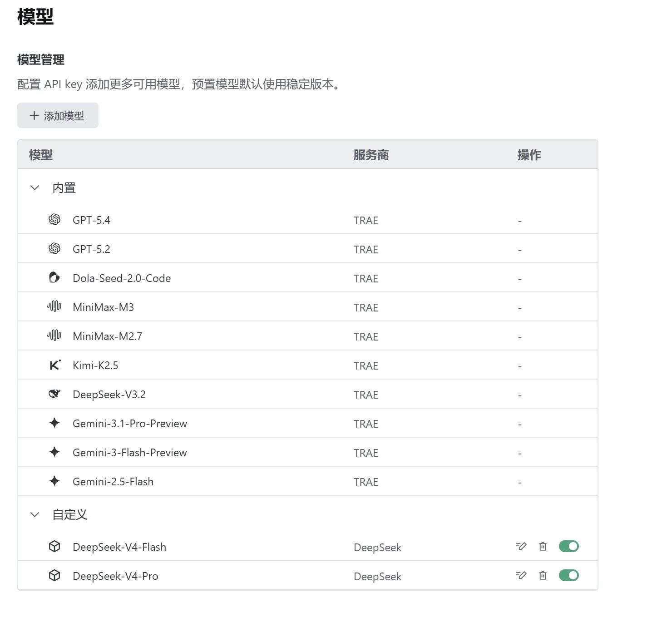This screenshot has height=632, width=672.
Task: Select the GPT-5.4 model name
Action: tap(91, 220)
